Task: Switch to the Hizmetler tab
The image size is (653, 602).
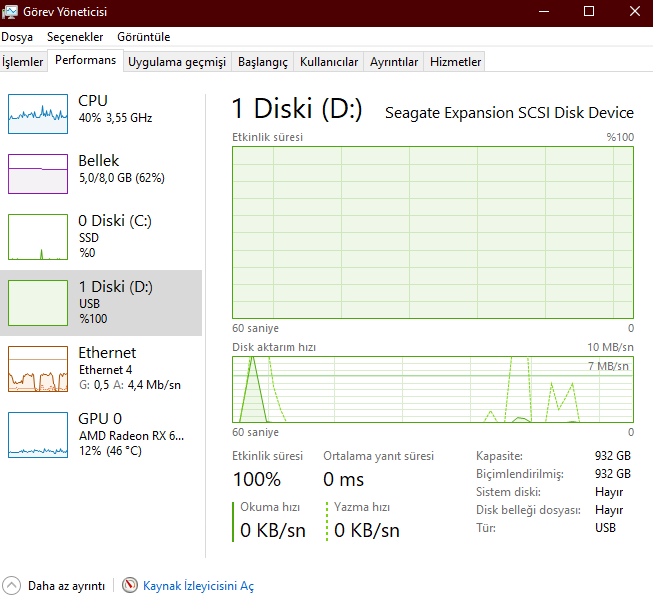Action: (455, 62)
